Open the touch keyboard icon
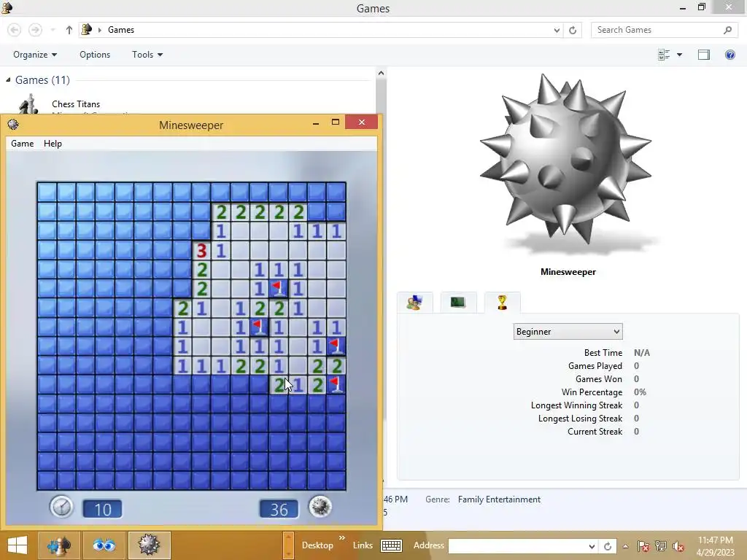 click(391, 545)
